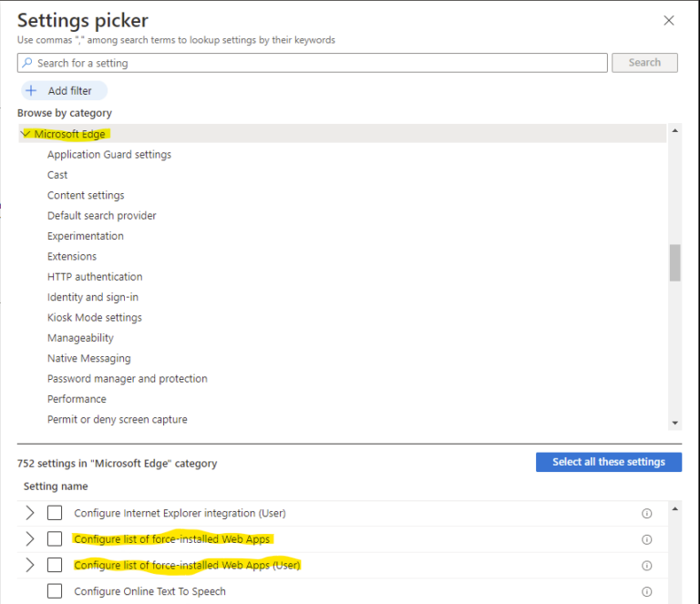Screen dimensions: 700x604
Task: Click the Search for a setting field
Action: pos(312,63)
